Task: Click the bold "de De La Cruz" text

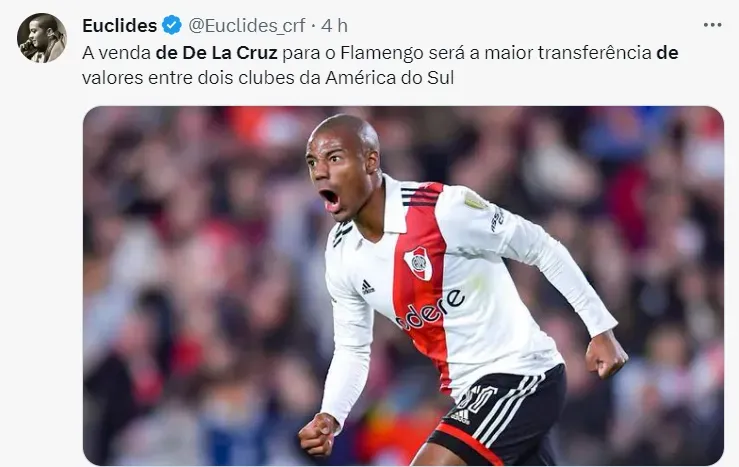Action: [216, 53]
